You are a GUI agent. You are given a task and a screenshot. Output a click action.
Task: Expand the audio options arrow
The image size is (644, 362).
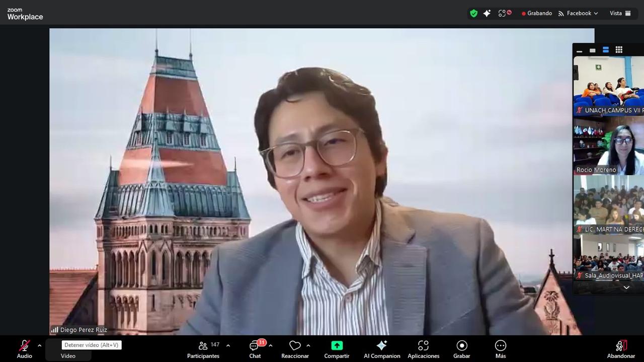pyautogui.click(x=39, y=346)
